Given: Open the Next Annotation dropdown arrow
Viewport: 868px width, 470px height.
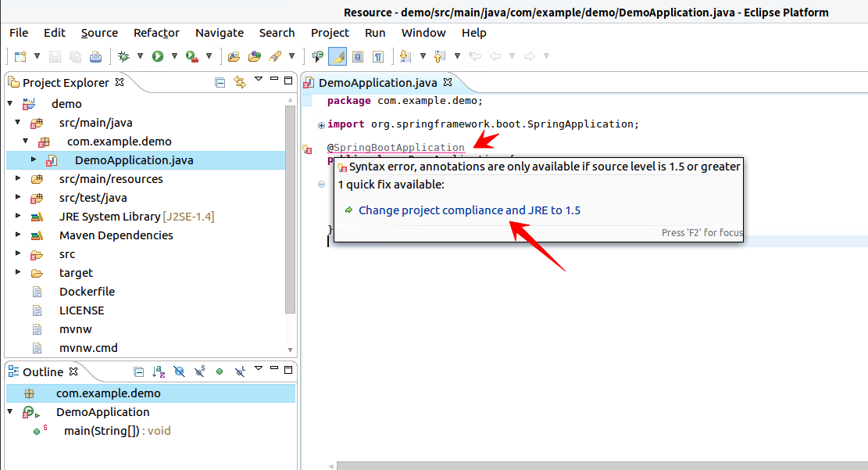Looking at the screenshot, I should [423, 56].
